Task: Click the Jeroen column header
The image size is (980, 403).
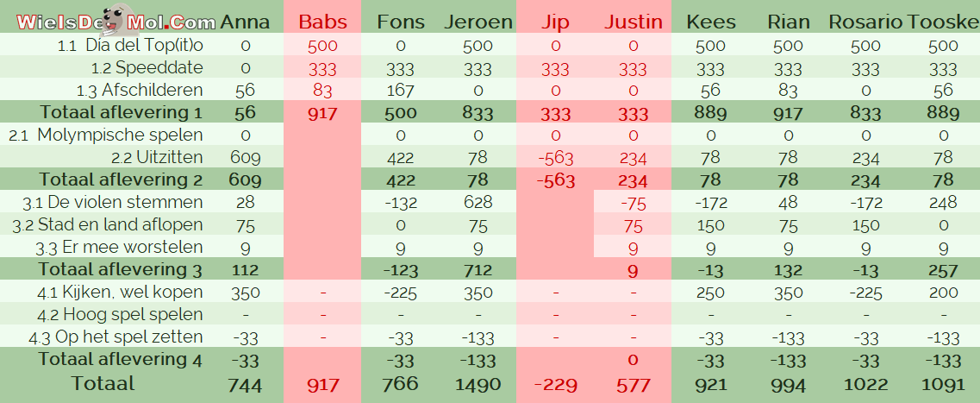Action: 478,22
